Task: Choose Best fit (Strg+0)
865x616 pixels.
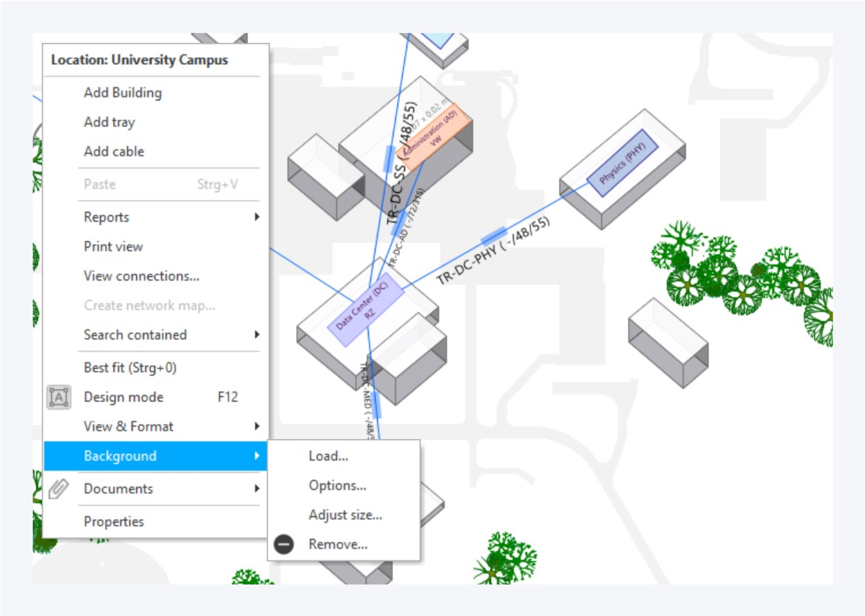Action: click(130, 368)
